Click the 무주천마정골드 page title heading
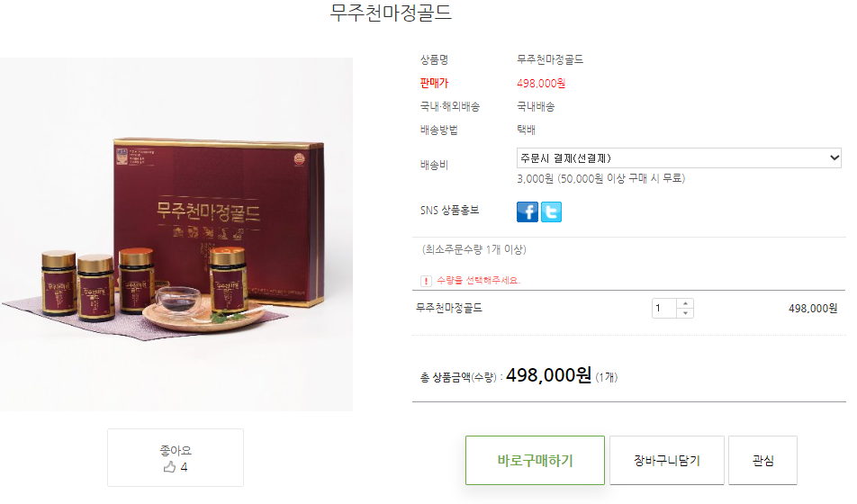 391,13
